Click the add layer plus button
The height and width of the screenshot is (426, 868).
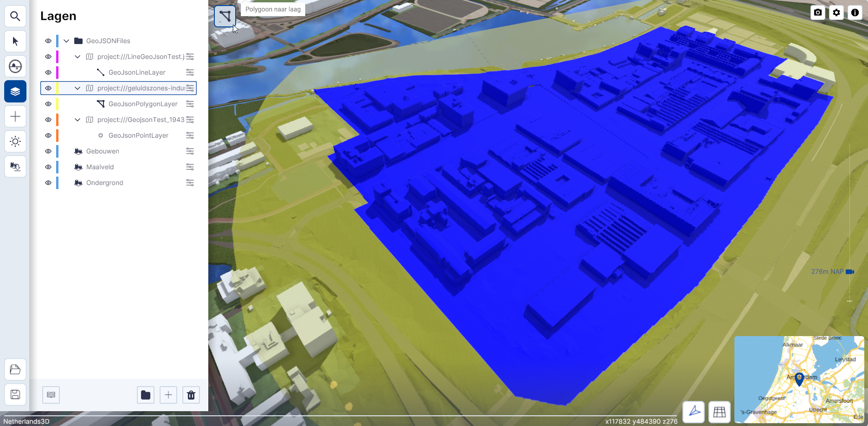(168, 395)
